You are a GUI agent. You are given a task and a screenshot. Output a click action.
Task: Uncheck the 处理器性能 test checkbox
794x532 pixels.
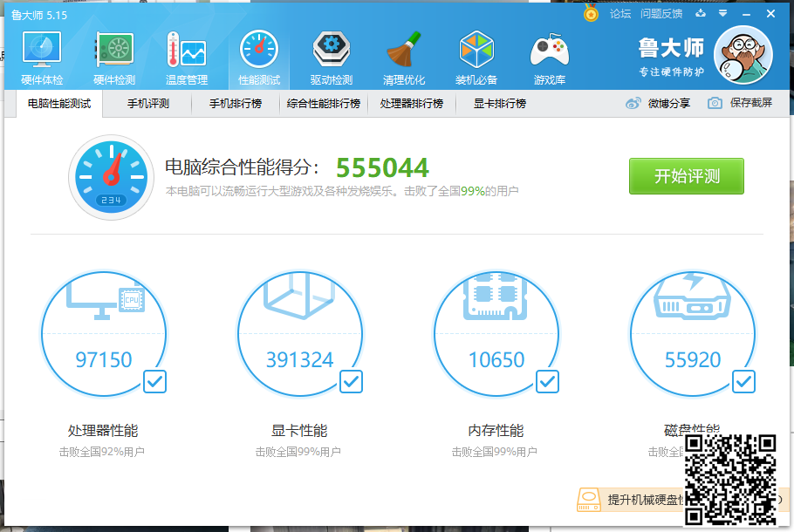coord(154,381)
